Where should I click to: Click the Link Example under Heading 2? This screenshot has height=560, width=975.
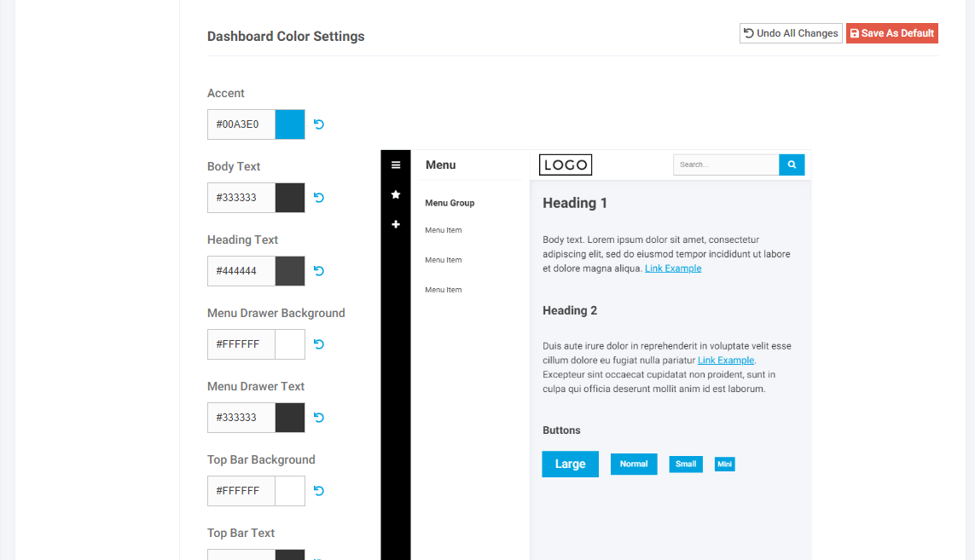pyautogui.click(x=726, y=361)
